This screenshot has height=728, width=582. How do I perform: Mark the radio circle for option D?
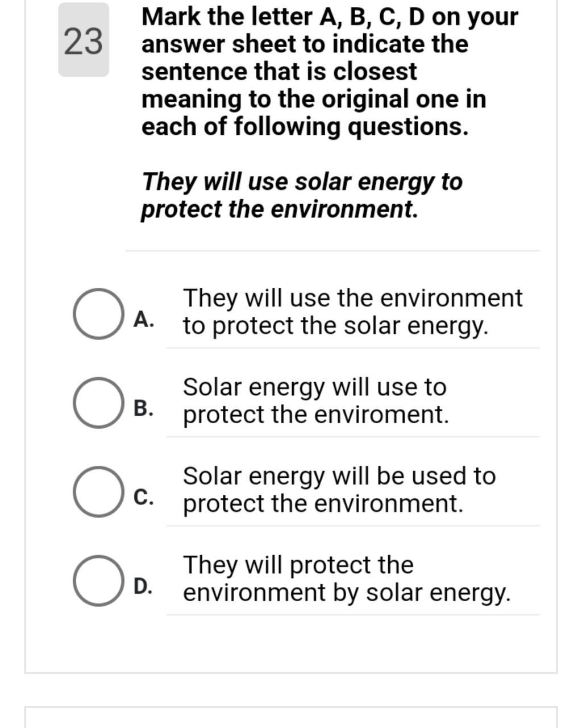[x=98, y=581]
